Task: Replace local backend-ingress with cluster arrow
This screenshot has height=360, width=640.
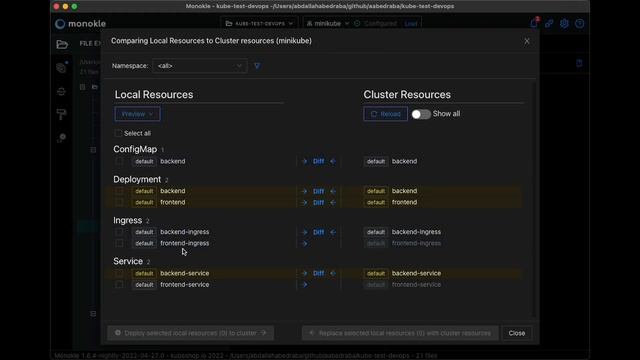Action: click(333, 232)
